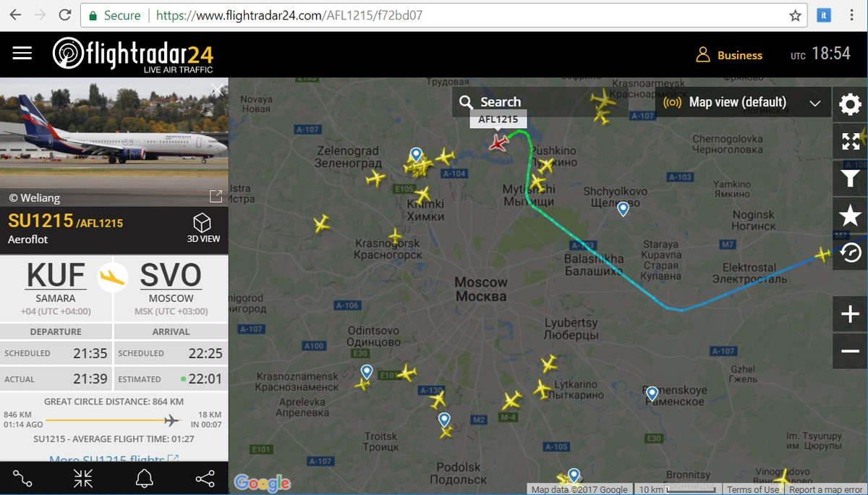Screen dimensions: 868x495
Task: Open bookmarks star icon
Action: 851,215
